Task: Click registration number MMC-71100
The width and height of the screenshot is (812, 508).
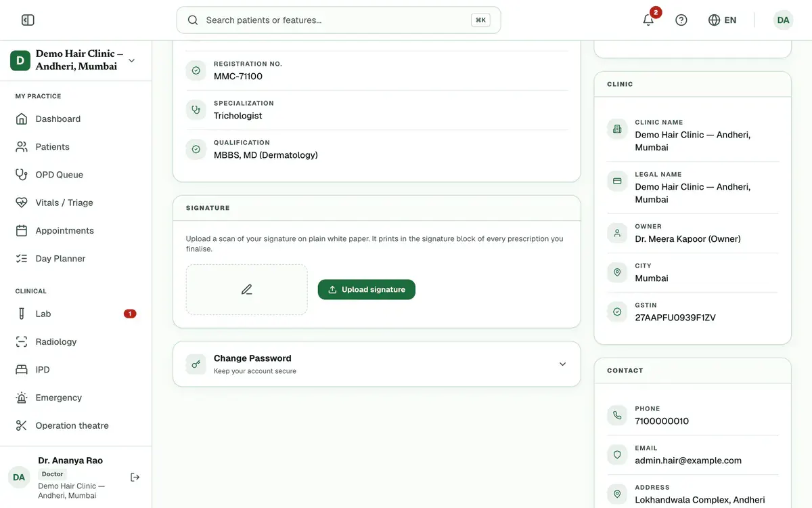Action: [x=238, y=77]
